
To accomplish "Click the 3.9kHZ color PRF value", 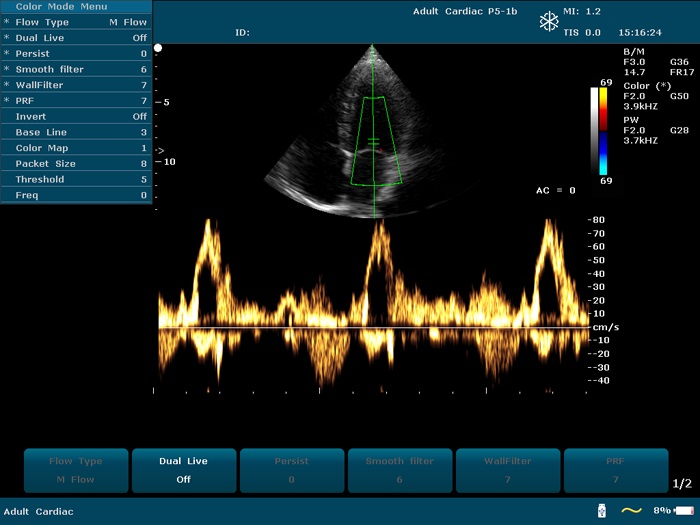I will [x=641, y=106].
